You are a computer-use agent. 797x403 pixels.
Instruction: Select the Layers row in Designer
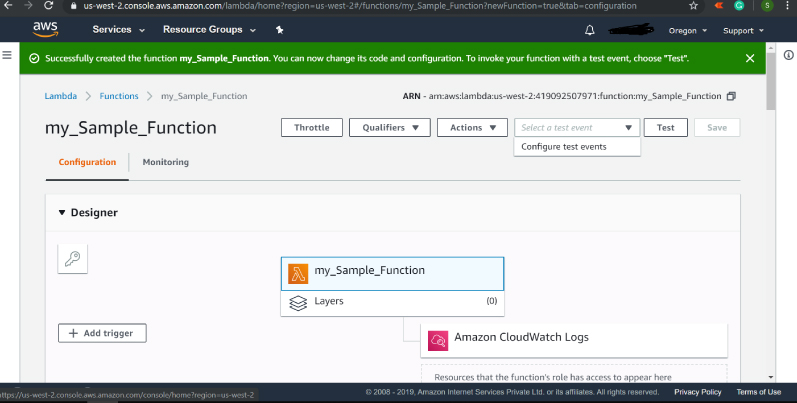pos(392,303)
